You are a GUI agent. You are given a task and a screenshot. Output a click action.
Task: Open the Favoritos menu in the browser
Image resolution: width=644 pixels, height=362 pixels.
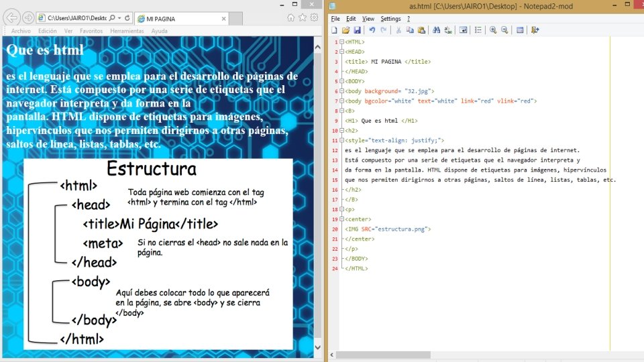coord(91,31)
